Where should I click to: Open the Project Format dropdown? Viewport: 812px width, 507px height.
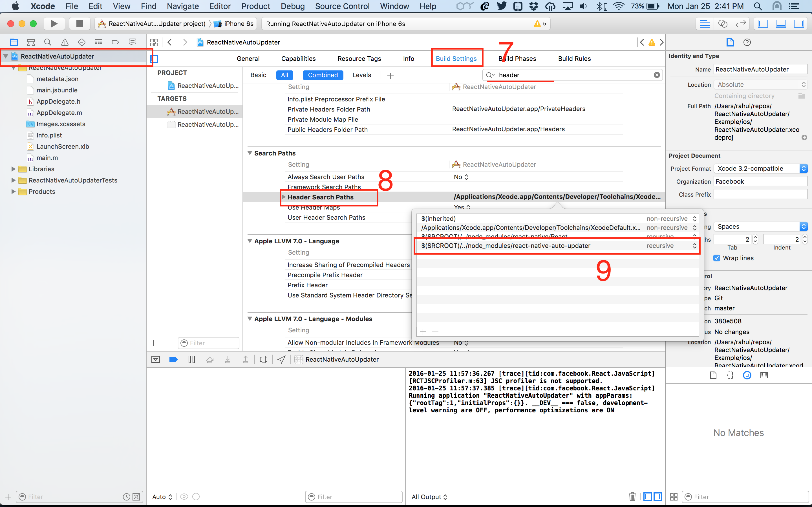(760, 169)
